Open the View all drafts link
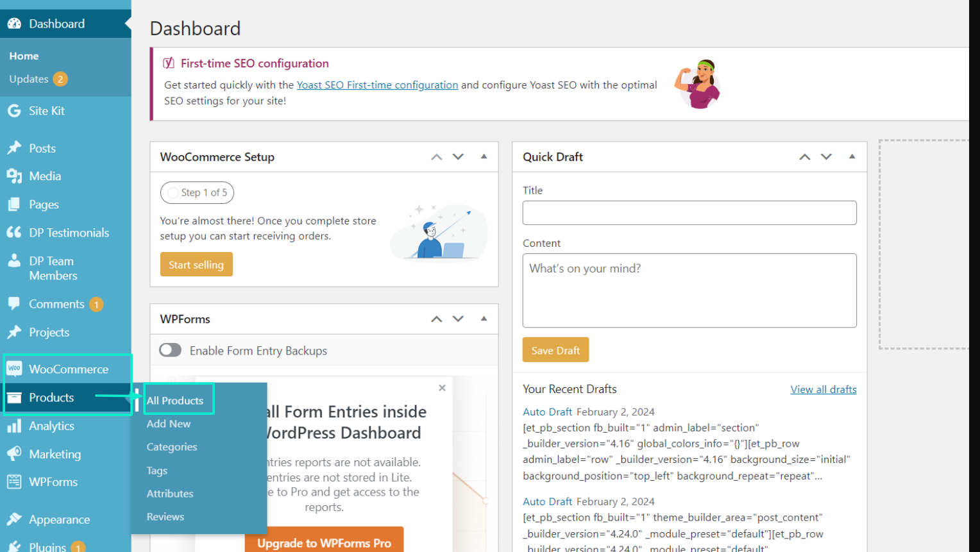The height and width of the screenshot is (552, 980). click(824, 389)
